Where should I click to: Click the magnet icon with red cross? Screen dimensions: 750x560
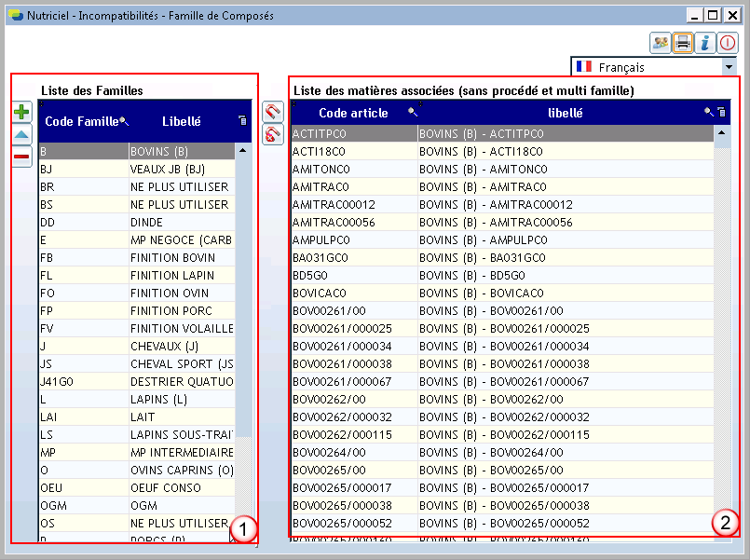click(x=273, y=134)
